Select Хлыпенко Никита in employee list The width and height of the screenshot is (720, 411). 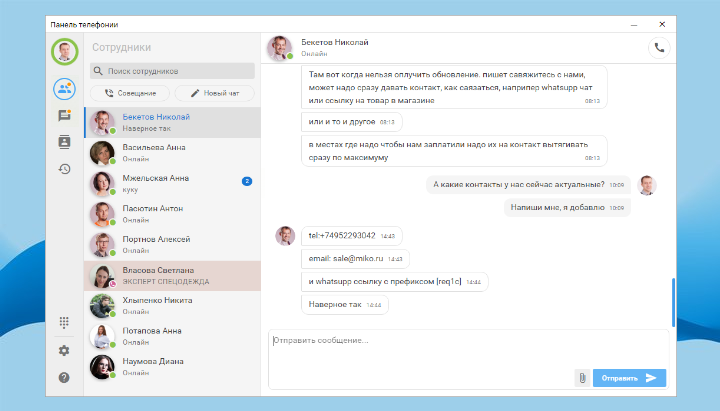pyautogui.click(x=168, y=305)
